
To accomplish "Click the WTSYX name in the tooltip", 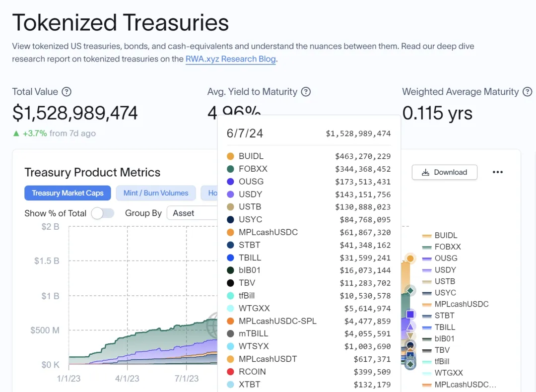I will click(x=254, y=346).
